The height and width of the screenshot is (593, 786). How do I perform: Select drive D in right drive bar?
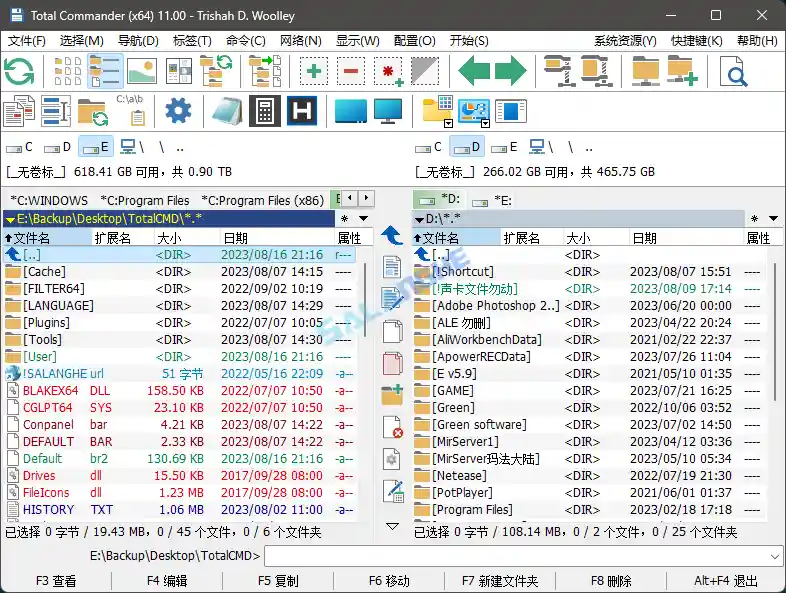467,147
